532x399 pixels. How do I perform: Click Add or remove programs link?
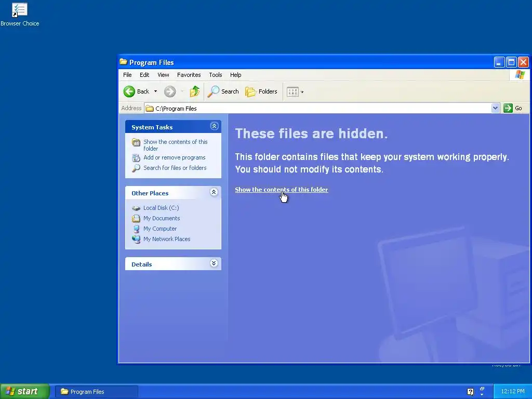(x=175, y=157)
